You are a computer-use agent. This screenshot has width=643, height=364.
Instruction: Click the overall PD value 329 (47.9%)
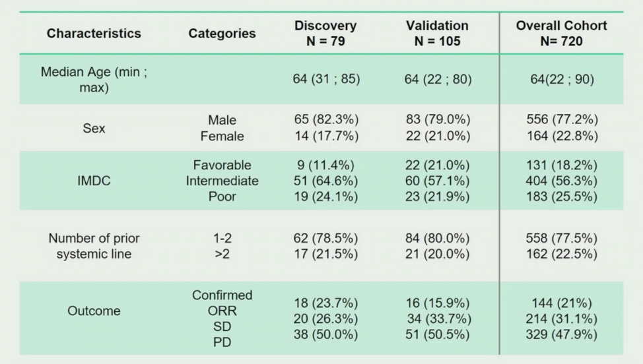561,334
